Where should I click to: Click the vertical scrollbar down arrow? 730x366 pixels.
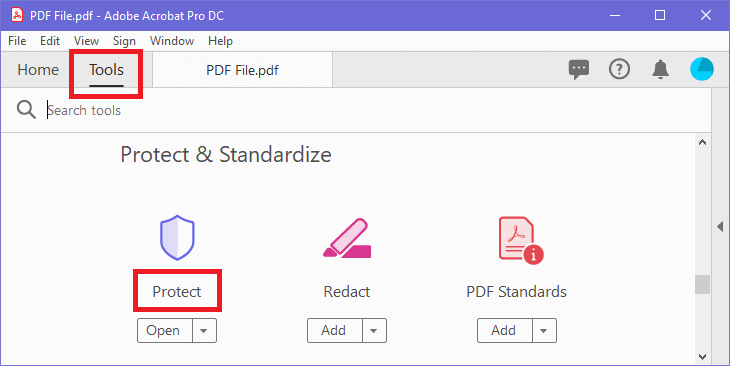[x=703, y=357]
